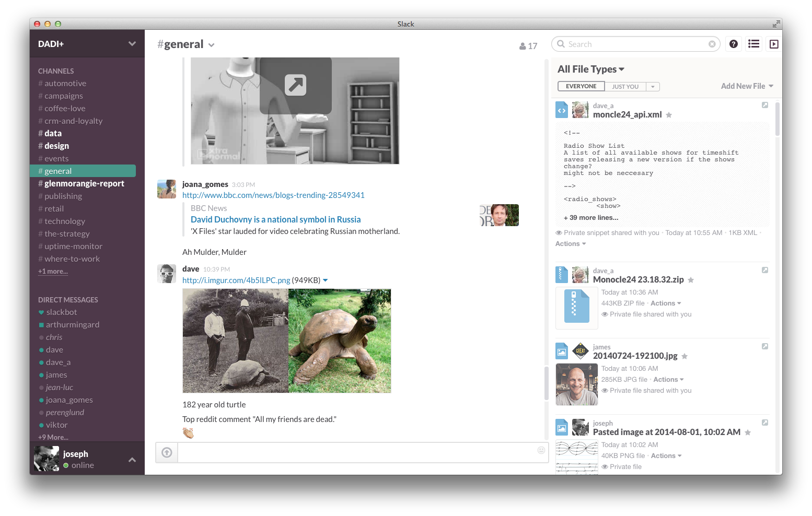The height and width of the screenshot is (516, 812).
Task: Star the pasted image from 2014-08-01
Action: coord(748,432)
